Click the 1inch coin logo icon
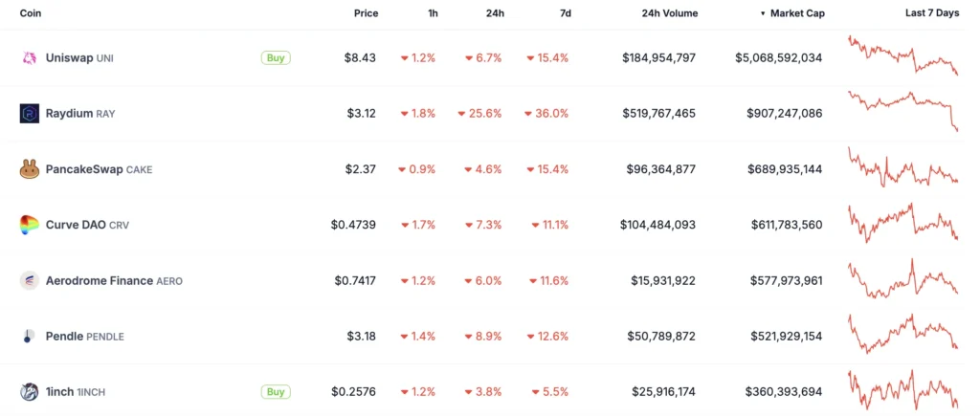980x416 pixels. (x=30, y=392)
